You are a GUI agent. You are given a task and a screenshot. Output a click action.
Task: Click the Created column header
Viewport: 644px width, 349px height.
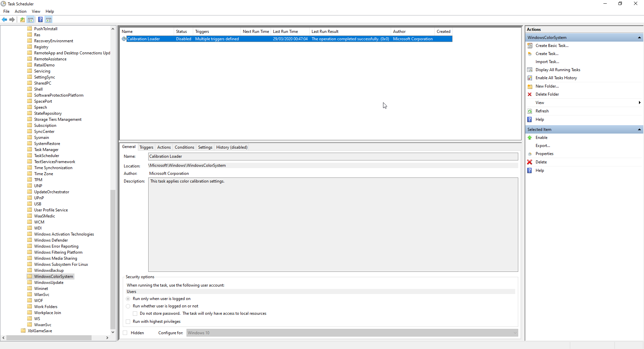(443, 32)
